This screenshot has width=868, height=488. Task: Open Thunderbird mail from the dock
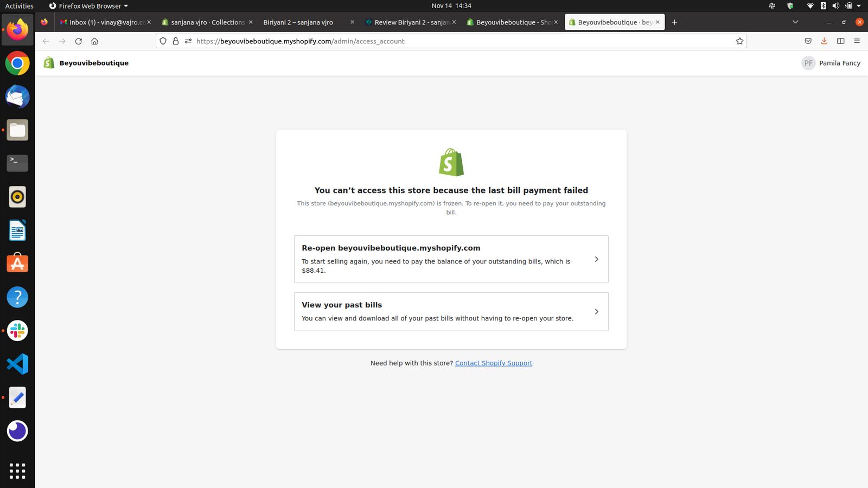point(17,97)
